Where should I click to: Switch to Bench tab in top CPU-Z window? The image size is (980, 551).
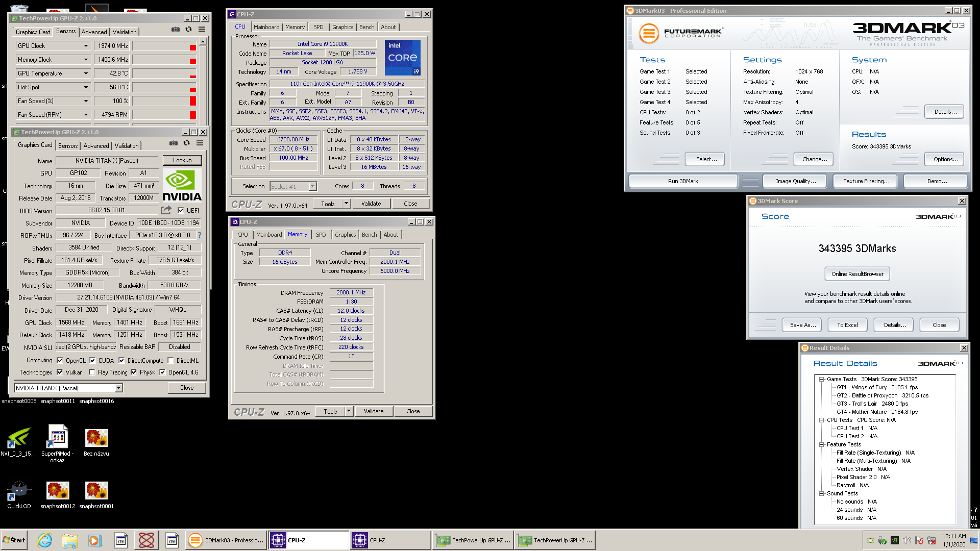tap(367, 27)
